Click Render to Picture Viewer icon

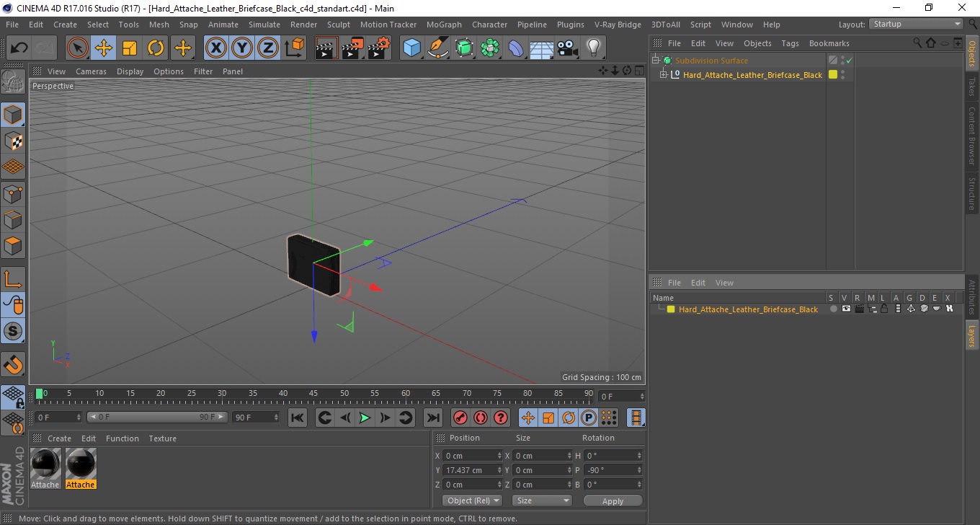(x=352, y=48)
